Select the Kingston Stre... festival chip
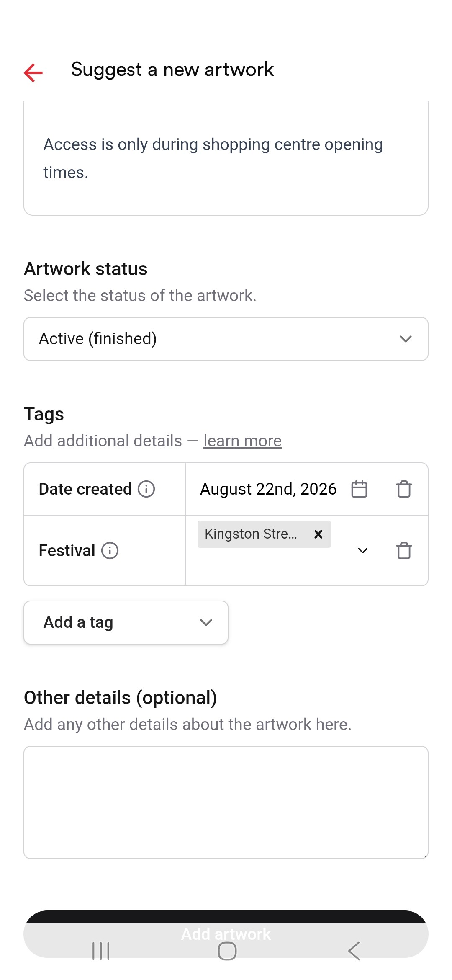Screen dimensions: 452x980 [x=251, y=534]
